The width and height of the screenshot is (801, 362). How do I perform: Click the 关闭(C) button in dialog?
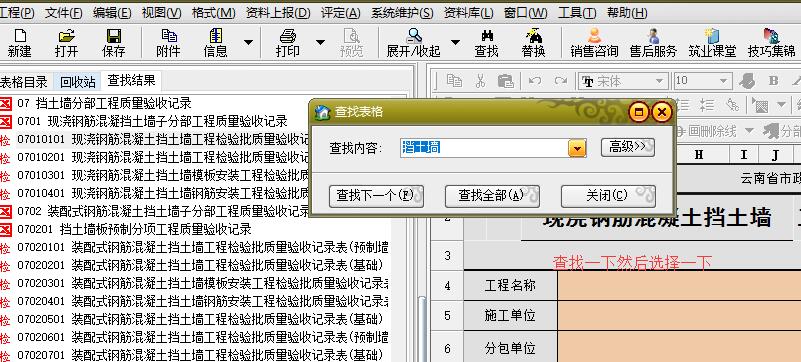click(608, 196)
